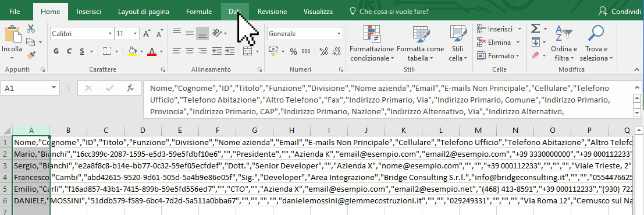Toggle underline S formatting
This screenshot has width=644, height=215.
point(81,51)
